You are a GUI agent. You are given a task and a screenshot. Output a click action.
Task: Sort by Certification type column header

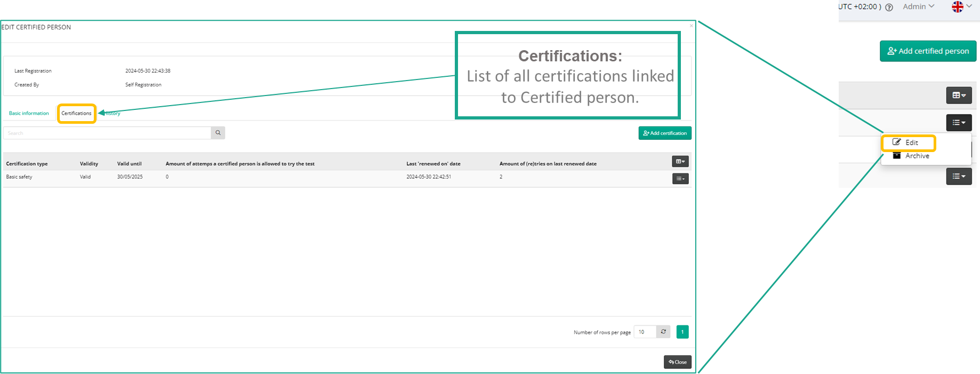[27, 164]
